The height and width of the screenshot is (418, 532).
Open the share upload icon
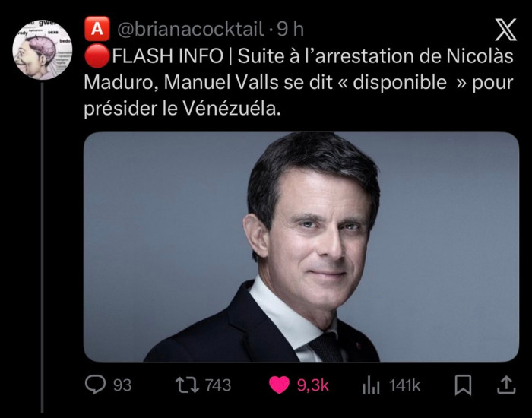click(x=505, y=385)
